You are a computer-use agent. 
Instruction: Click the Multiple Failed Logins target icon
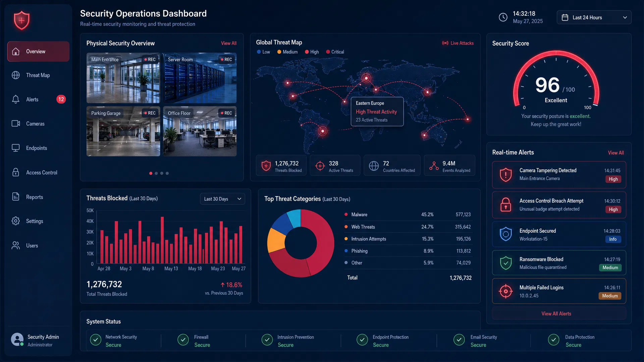click(x=506, y=291)
